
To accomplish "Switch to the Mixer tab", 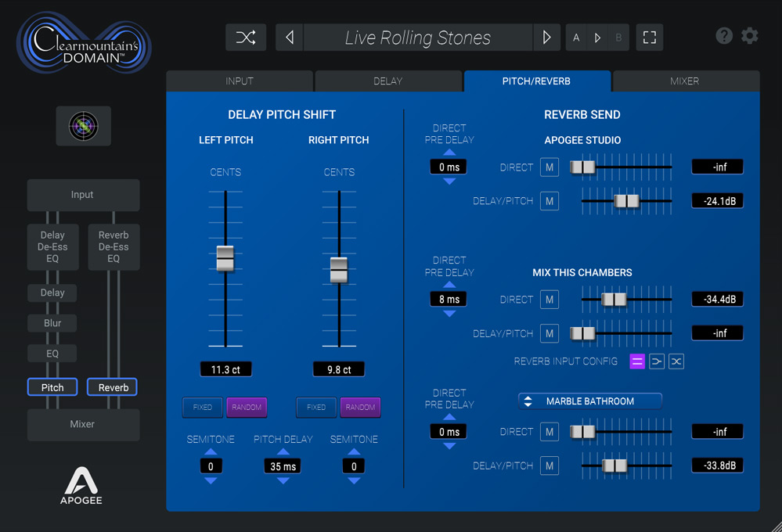I will 685,81.
